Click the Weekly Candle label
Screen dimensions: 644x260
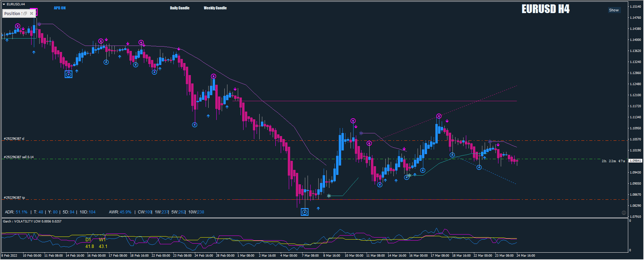point(215,8)
